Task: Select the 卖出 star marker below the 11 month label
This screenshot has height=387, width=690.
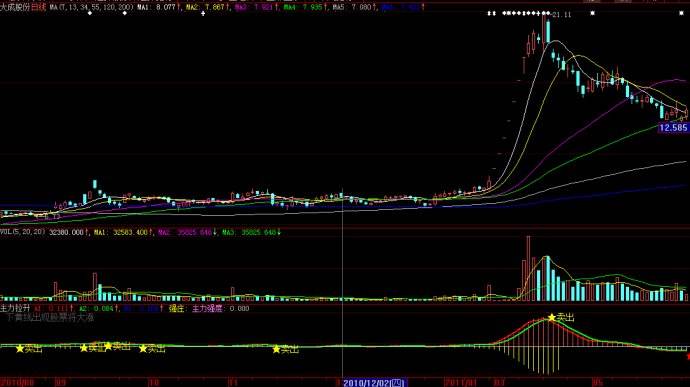Action: [x=276, y=349]
